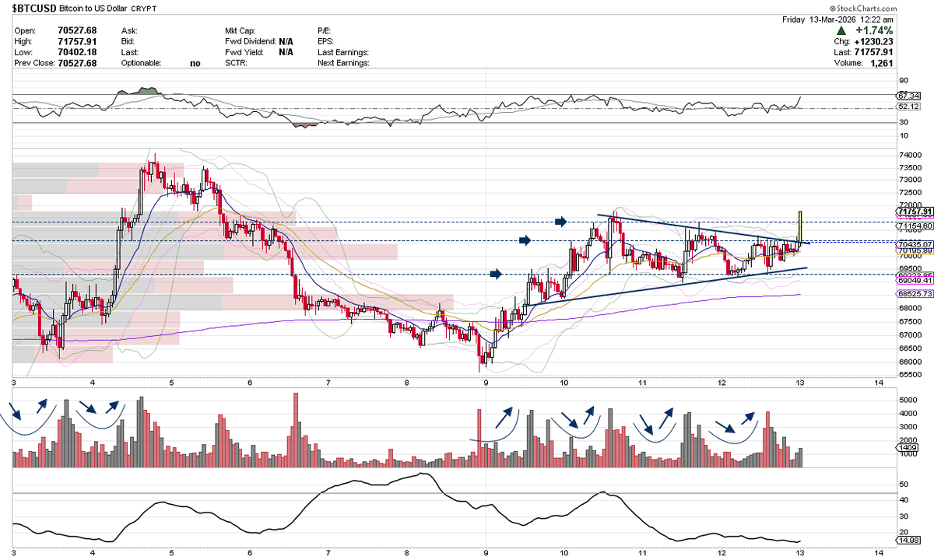Click the Optionable 'no' value
Screen dimensions: 934x560
pos(195,63)
